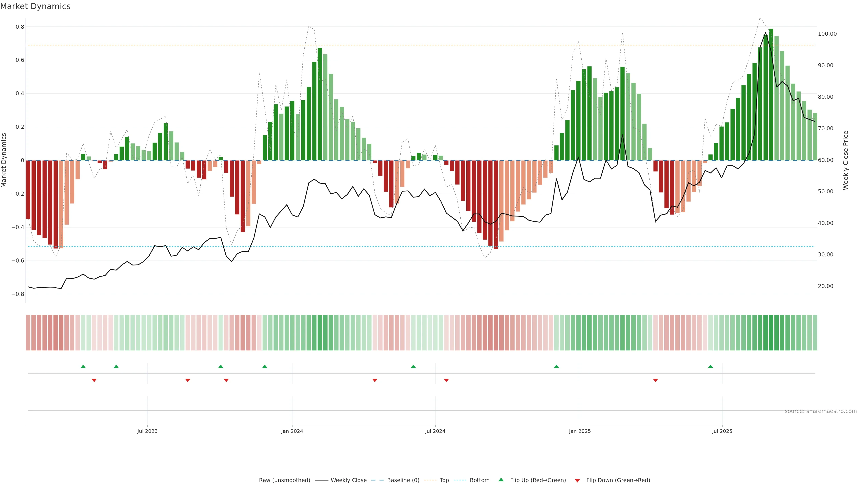The image size is (868, 488).
Task: Toggle the Baseline (0) legend entry
Action: [403, 480]
